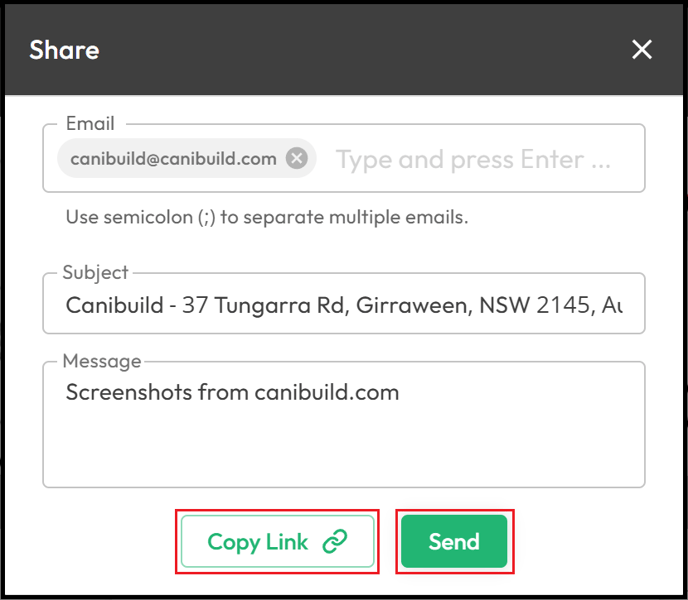This screenshot has height=600, width=688.
Task: Click the Email field label
Action: 90,123
